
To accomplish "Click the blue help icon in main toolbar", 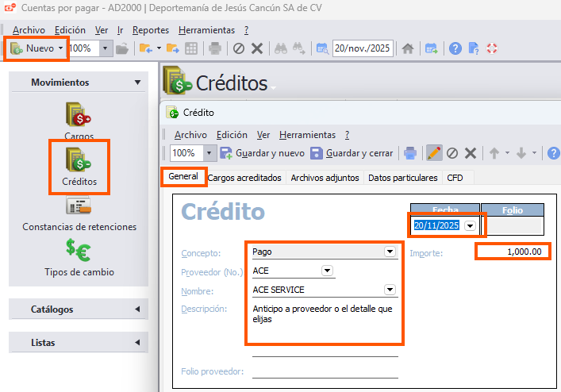I will pos(455,48).
